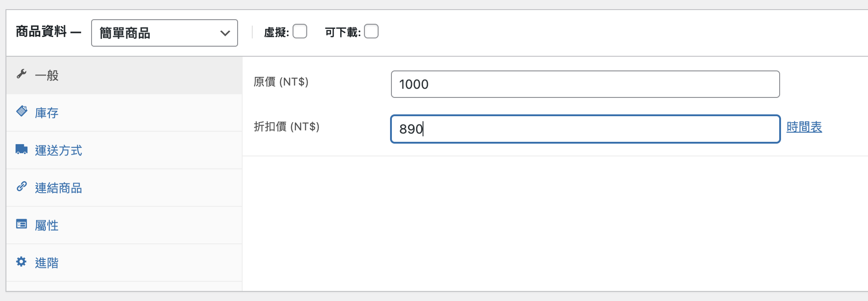Collapse the panel using the minus next to 商品資料

[76, 32]
